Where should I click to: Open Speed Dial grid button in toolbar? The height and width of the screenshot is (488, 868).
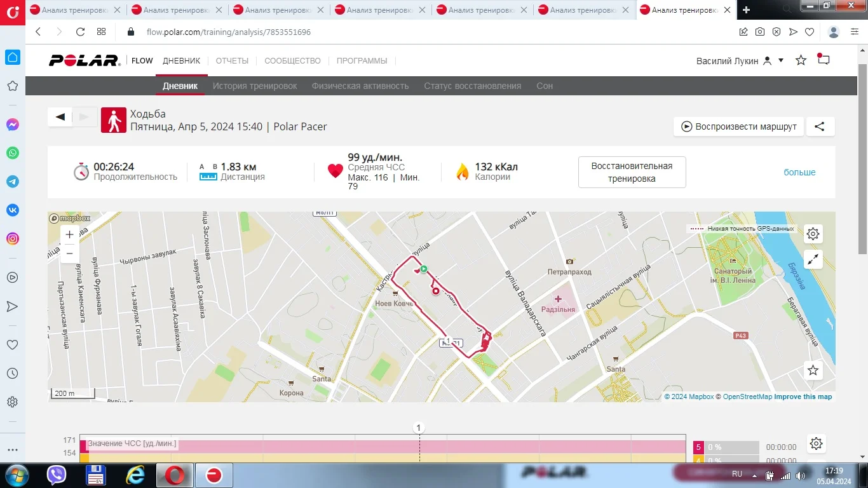(x=101, y=32)
